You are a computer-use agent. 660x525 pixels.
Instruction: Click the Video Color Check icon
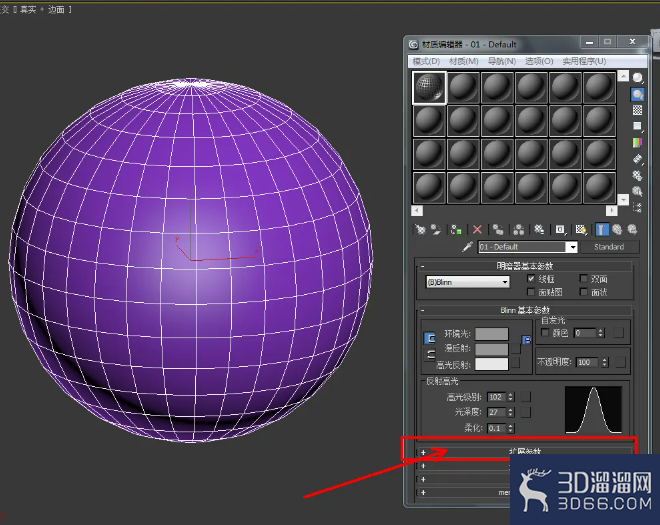(x=638, y=143)
